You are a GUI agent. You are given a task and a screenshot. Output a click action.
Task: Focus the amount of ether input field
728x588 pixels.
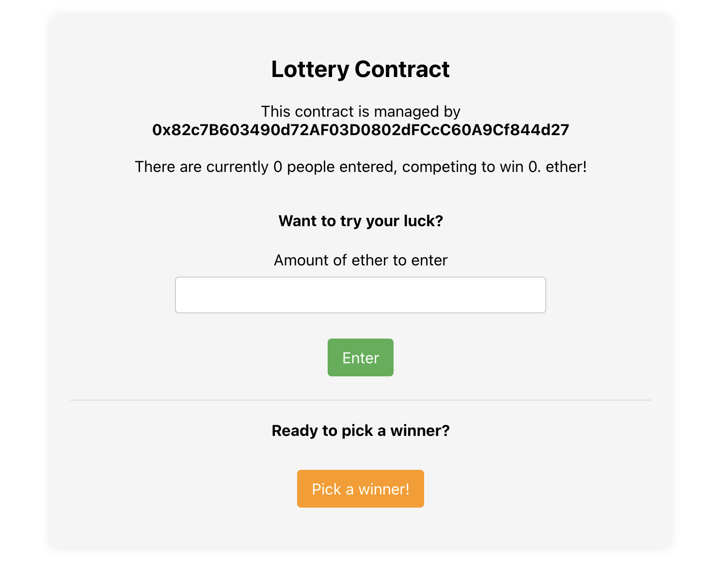tap(360, 295)
